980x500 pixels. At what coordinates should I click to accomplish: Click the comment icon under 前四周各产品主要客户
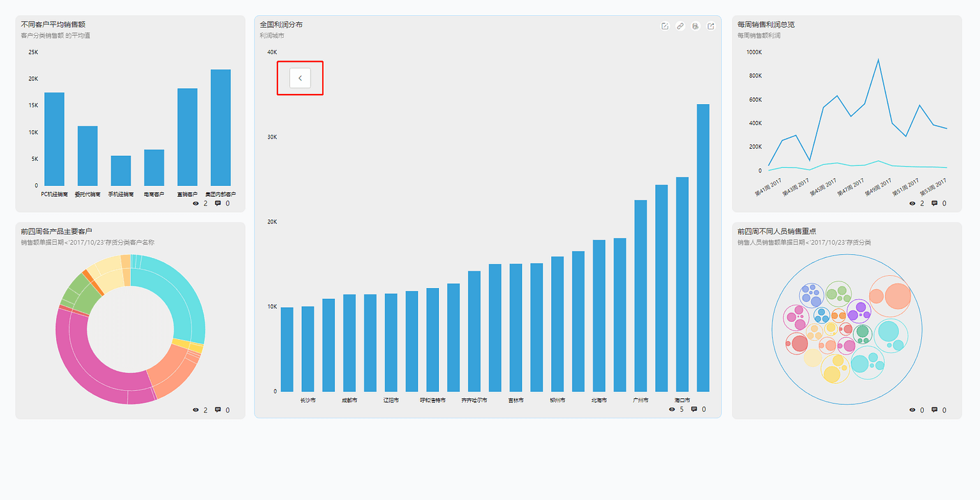pos(218,410)
